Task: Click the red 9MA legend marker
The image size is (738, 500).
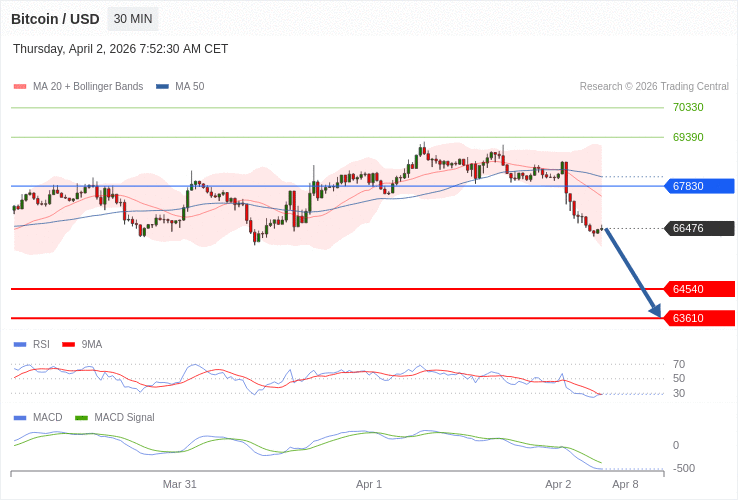Action: (x=69, y=345)
